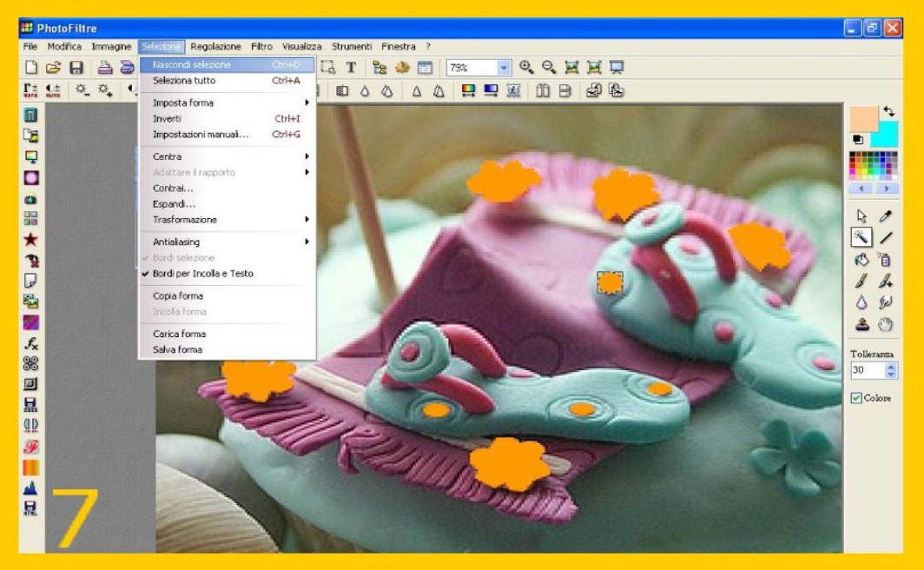
Task: Click the Text tool icon
Action: (x=351, y=67)
